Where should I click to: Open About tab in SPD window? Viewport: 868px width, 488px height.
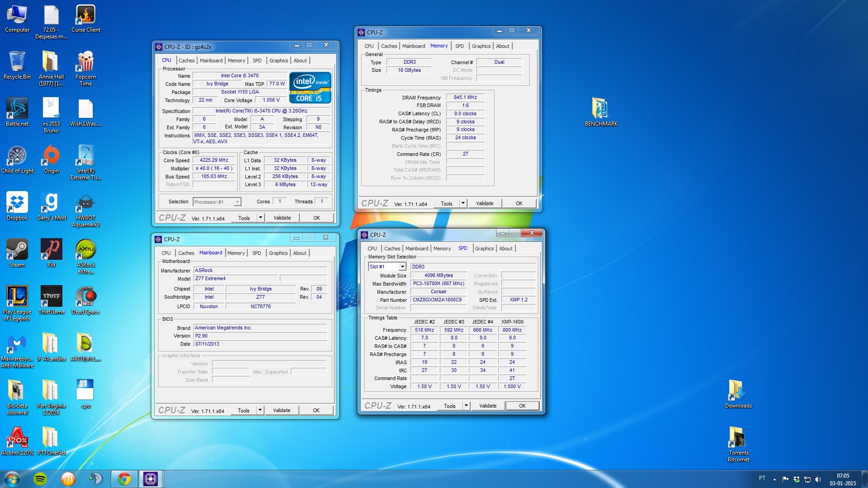(506, 249)
